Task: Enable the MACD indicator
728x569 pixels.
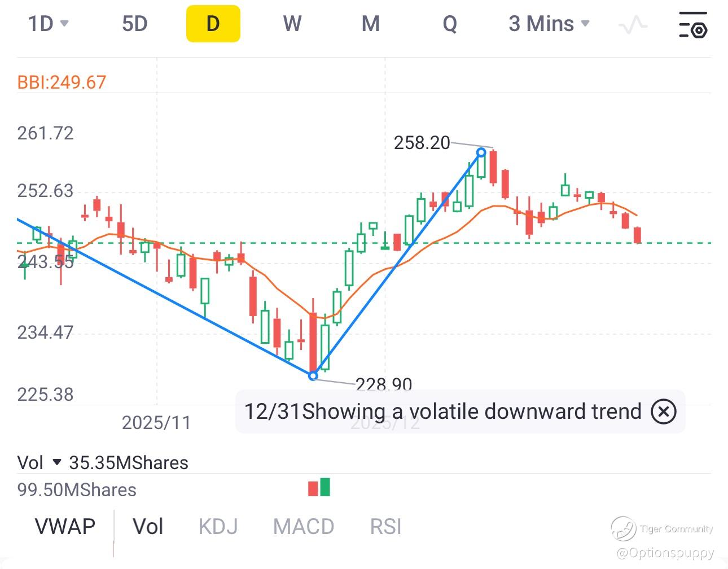Action: 304,526
